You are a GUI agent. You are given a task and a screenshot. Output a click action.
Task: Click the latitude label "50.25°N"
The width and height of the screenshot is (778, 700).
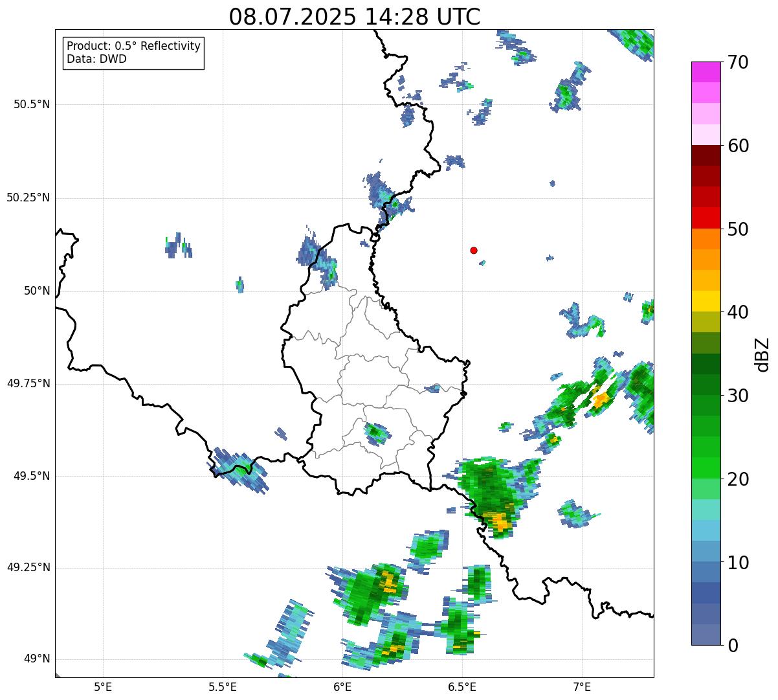point(28,198)
